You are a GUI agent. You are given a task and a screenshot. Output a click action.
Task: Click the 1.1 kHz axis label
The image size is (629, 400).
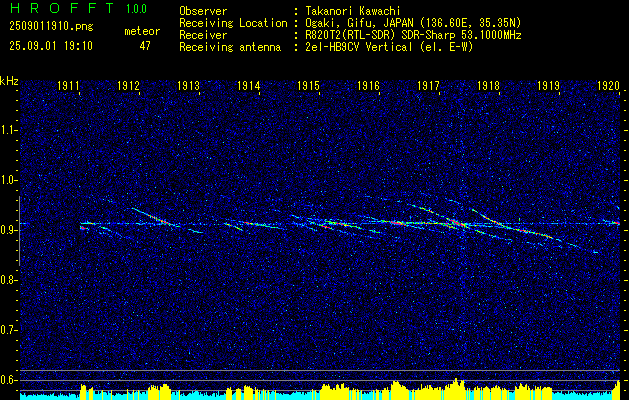point(8,130)
